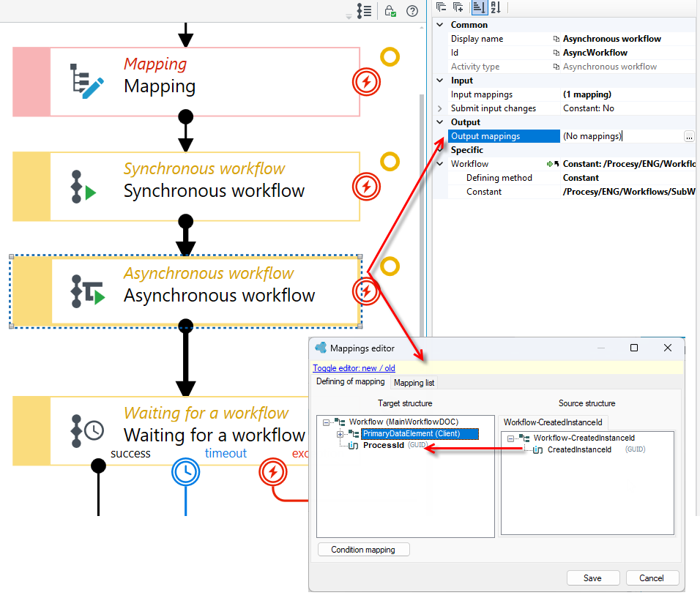The height and width of the screenshot is (598, 700).
Task: Click the yellow circle marker beside the Mapping activity
Action: tap(390, 57)
